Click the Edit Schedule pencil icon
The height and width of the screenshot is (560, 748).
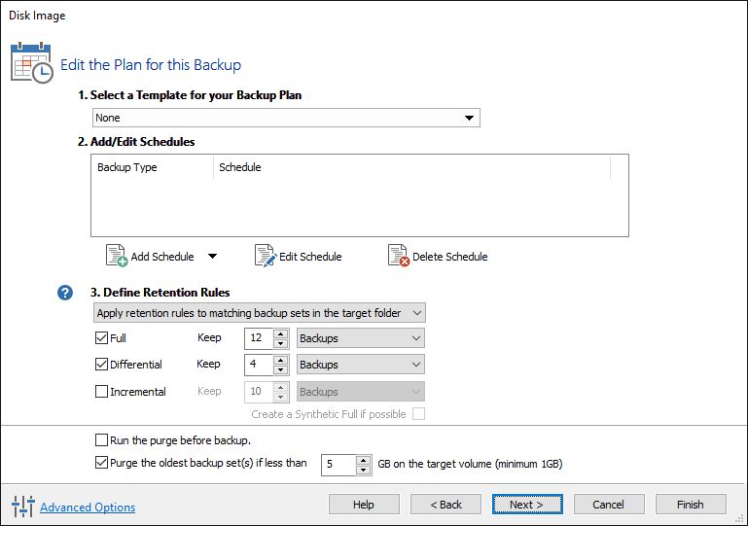point(265,256)
